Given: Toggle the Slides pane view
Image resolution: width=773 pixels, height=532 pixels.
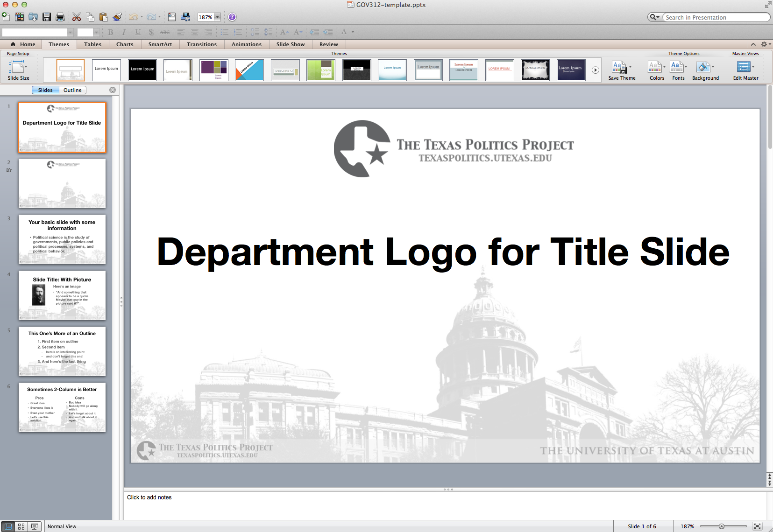Looking at the screenshot, I should 45,90.
